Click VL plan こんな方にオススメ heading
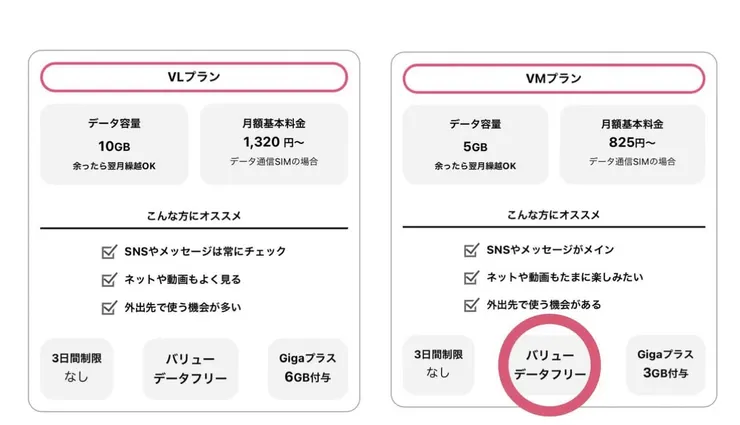This screenshot has width=740, height=425. click(x=193, y=215)
